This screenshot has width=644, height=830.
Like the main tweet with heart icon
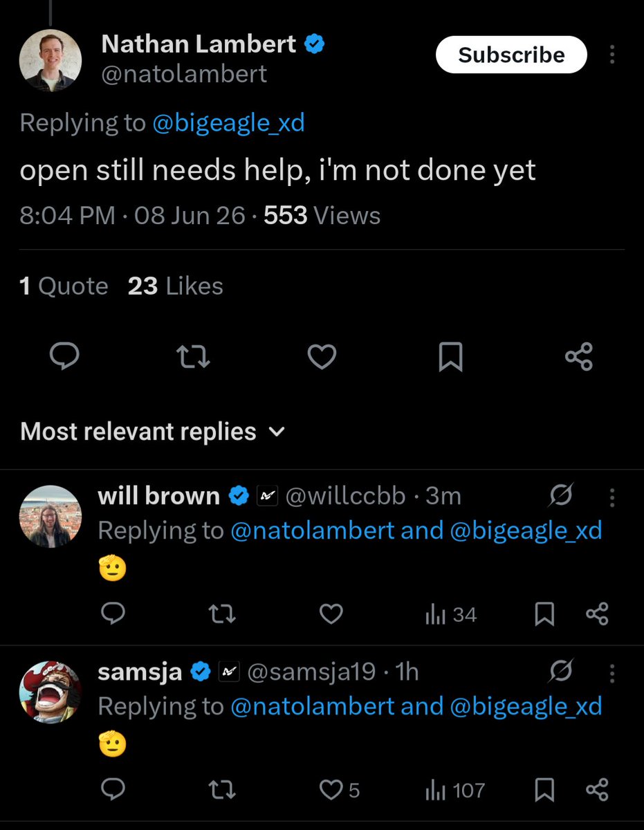pos(322,357)
